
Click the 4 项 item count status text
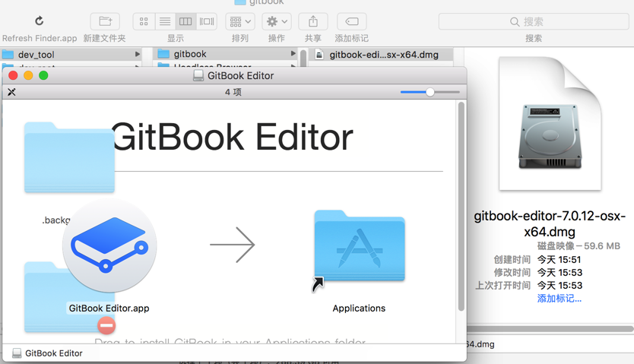[x=233, y=92]
